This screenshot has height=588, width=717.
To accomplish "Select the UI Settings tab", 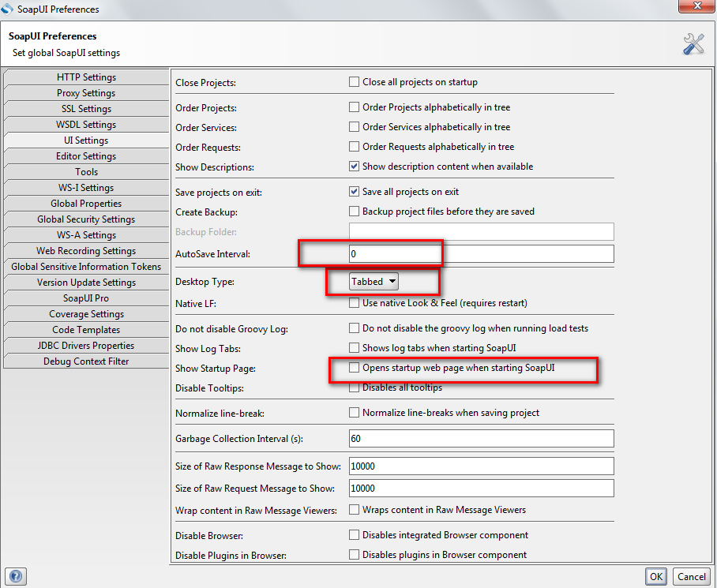I will coord(86,140).
